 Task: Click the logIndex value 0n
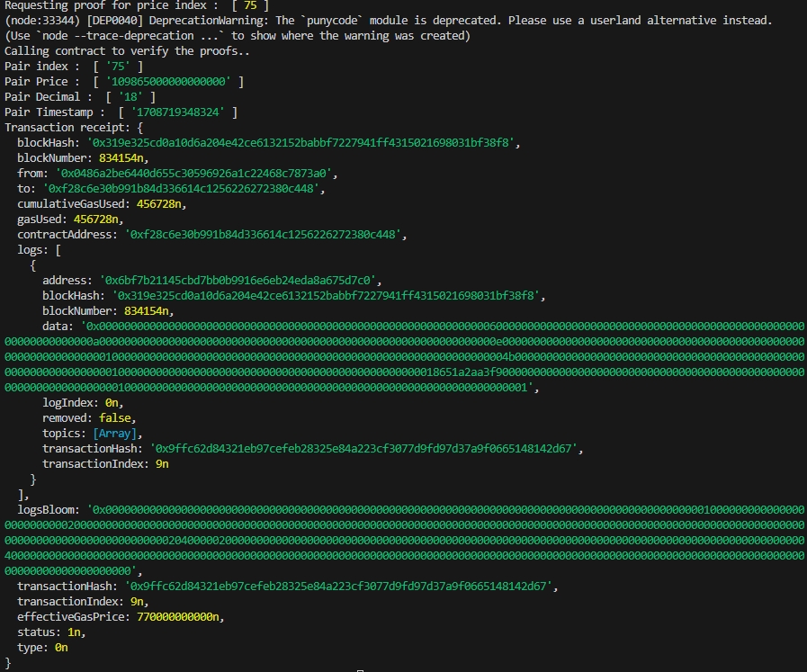(x=112, y=403)
